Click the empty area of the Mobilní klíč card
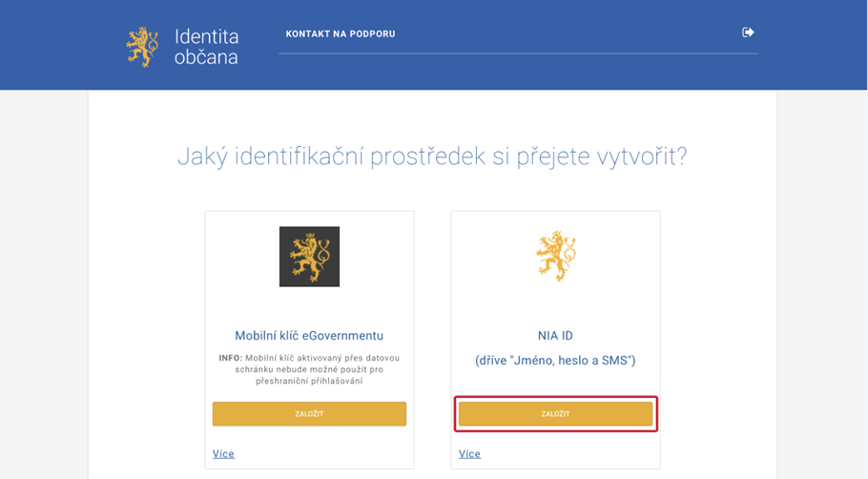868x479 pixels. tap(309, 307)
